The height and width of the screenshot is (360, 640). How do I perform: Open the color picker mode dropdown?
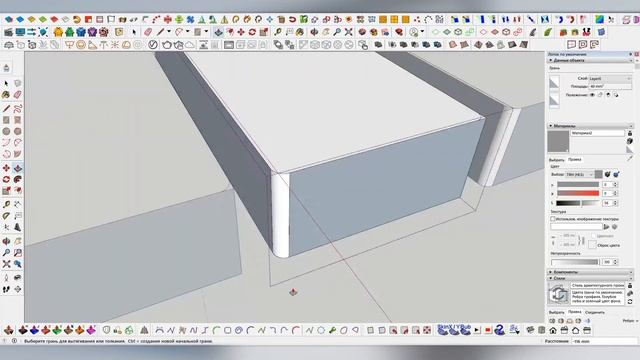pyautogui.click(x=579, y=174)
